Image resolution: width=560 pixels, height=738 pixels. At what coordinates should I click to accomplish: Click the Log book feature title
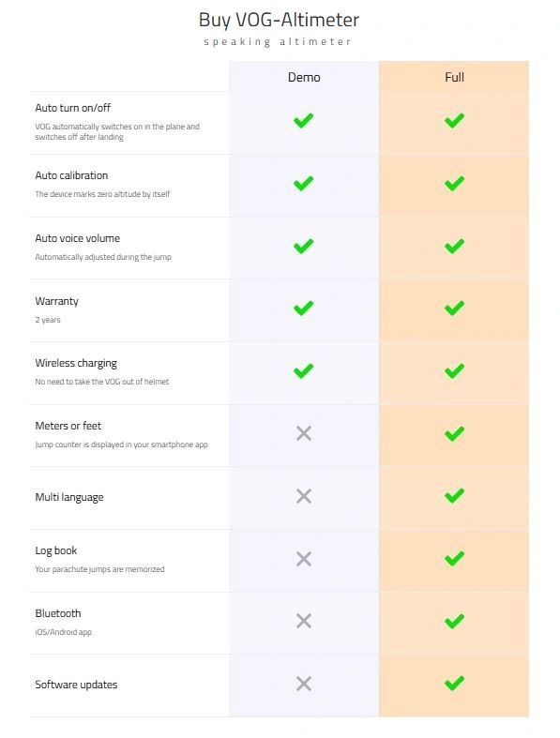[55, 550]
